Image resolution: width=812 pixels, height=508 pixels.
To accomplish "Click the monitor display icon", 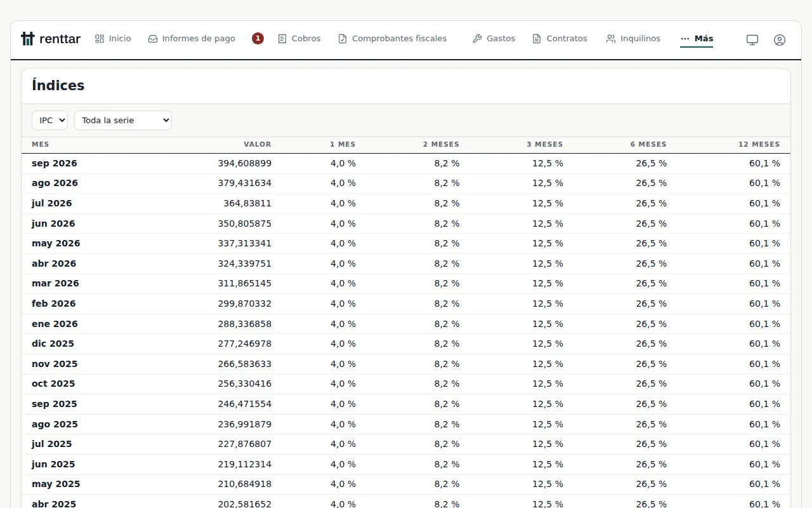I will tap(752, 39).
